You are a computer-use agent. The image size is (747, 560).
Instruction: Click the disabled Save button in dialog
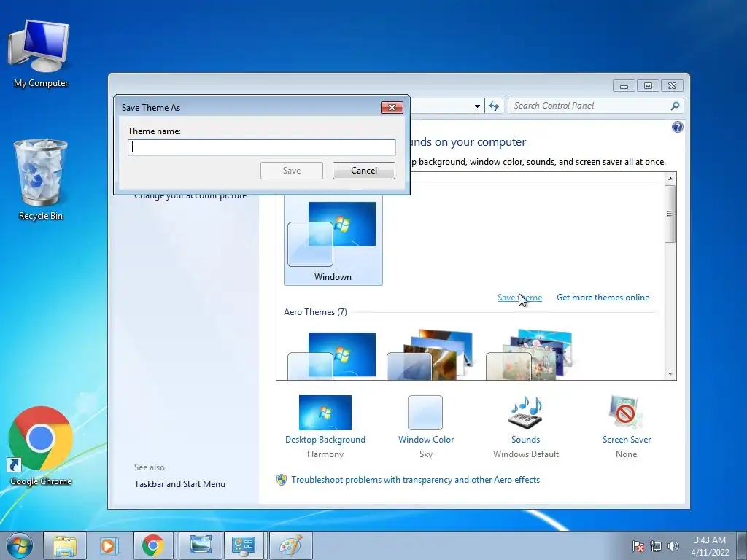coord(292,171)
